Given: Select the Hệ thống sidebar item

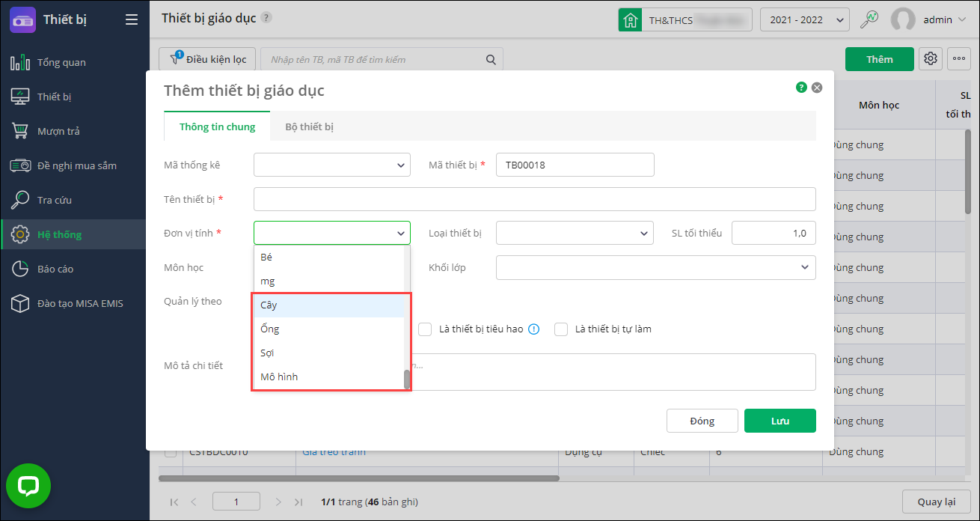Looking at the screenshot, I should click(75, 234).
